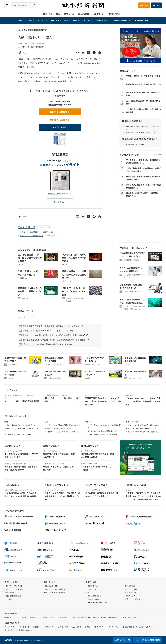Share to X using the icon under the headline
Screen dimensions: 166x644
pos(88,53)
